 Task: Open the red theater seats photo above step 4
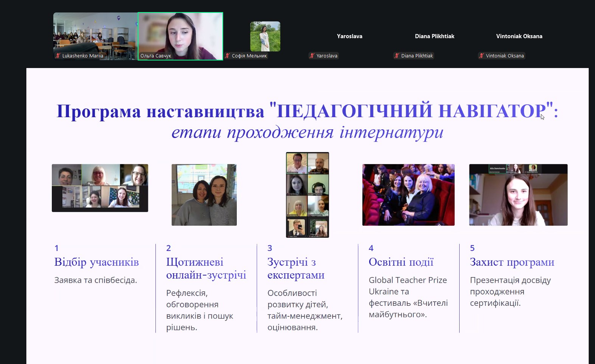click(409, 195)
